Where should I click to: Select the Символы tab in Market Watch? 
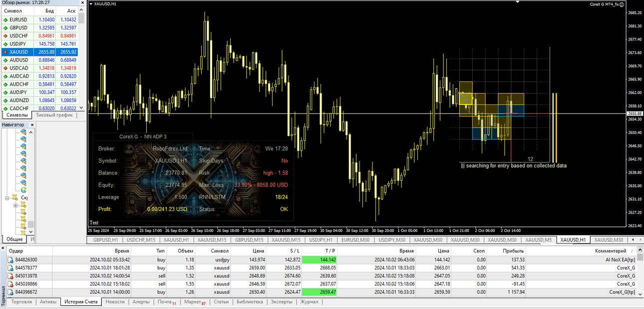(x=17, y=115)
